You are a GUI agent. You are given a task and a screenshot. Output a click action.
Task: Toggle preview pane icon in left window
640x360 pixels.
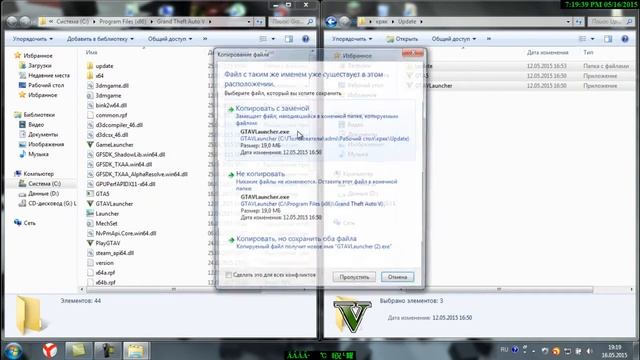pos(289,39)
